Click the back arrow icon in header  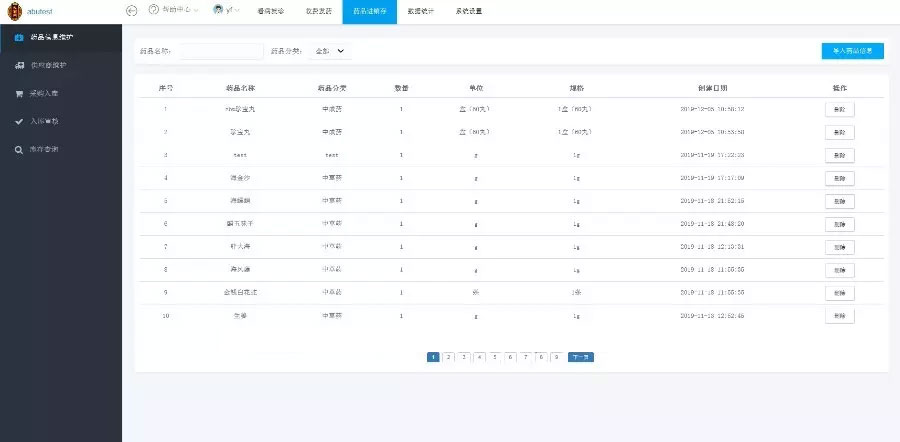pyautogui.click(x=132, y=11)
